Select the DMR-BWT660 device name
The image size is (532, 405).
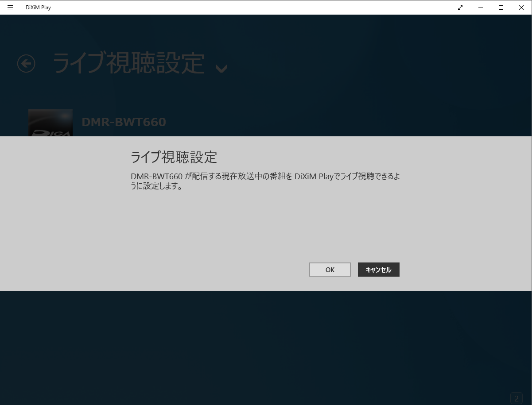(124, 122)
